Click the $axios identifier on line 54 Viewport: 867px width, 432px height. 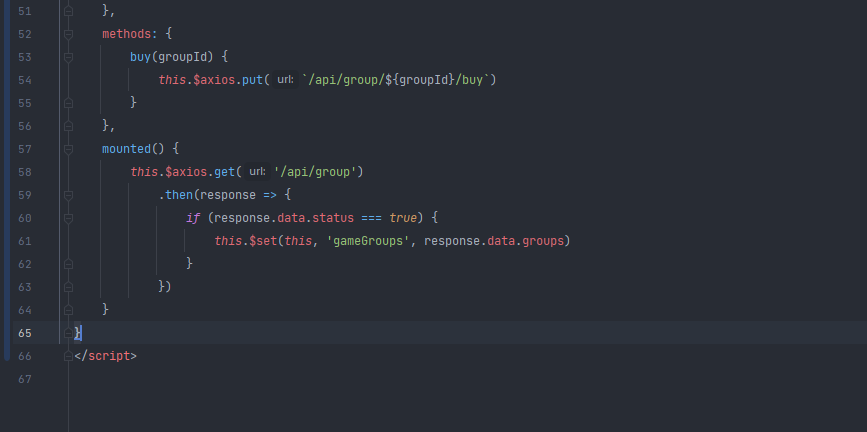pyautogui.click(x=214, y=80)
